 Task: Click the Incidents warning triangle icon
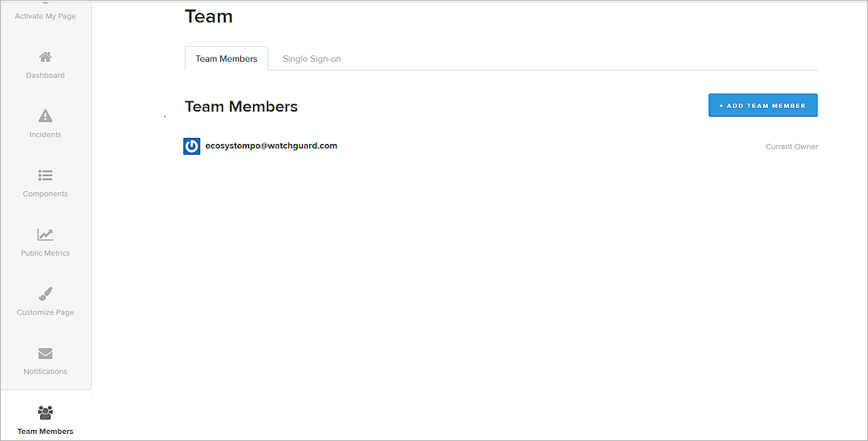pyautogui.click(x=45, y=116)
